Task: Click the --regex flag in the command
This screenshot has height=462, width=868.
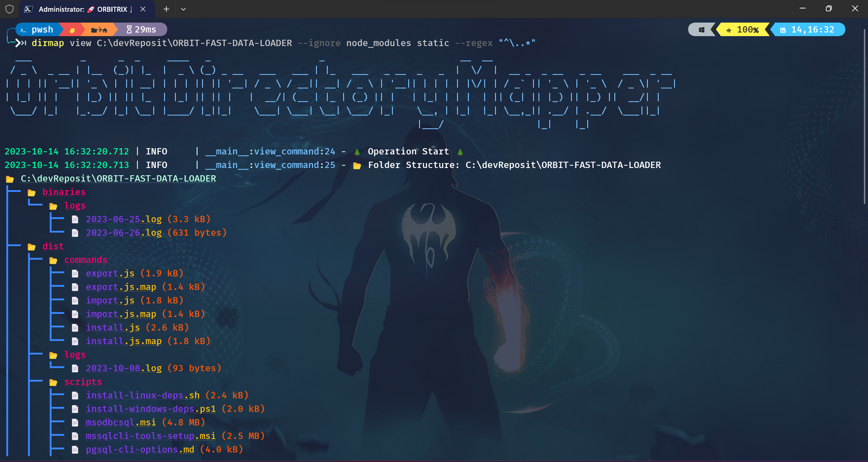Action: [474, 43]
